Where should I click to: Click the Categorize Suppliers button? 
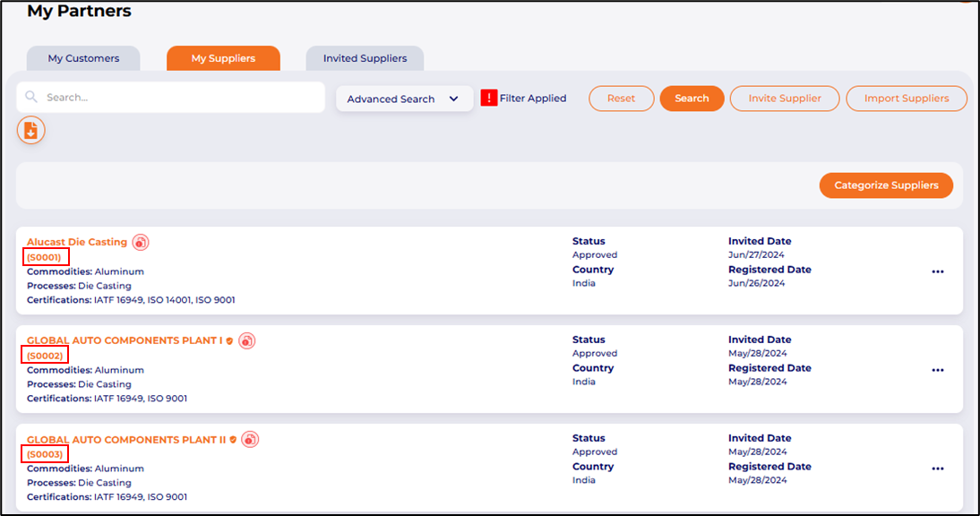click(886, 185)
